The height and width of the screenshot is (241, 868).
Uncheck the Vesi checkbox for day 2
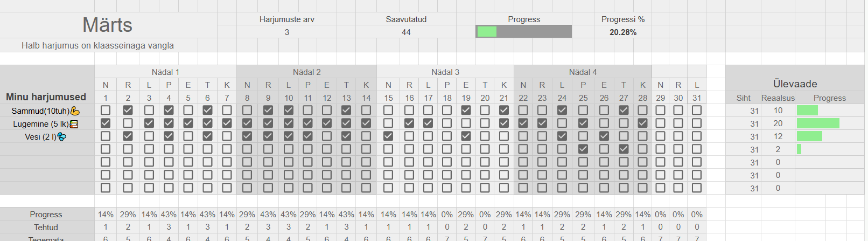tap(128, 136)
